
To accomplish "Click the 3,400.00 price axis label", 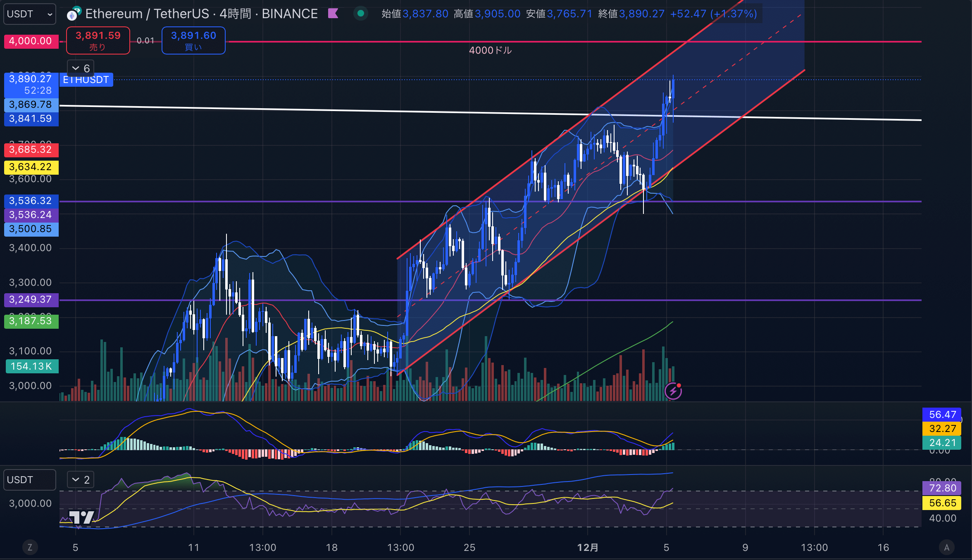I will click(31, 248).
